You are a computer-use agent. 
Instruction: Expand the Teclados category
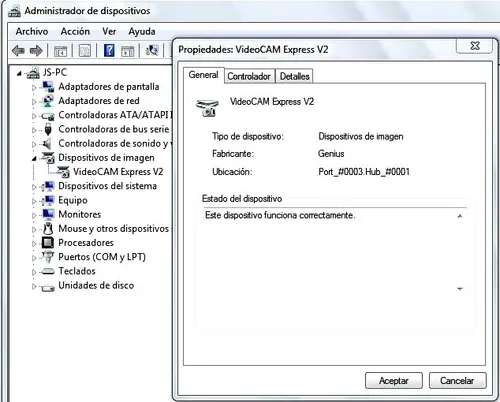(x=34, y=272)
